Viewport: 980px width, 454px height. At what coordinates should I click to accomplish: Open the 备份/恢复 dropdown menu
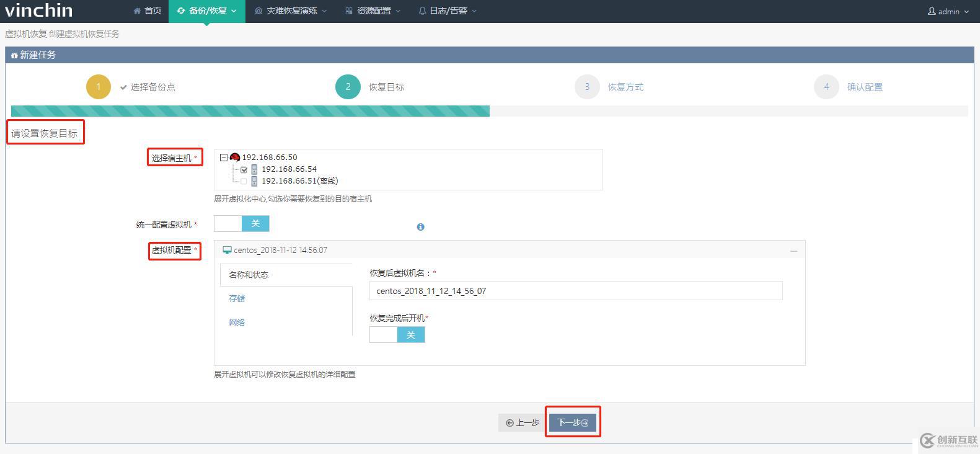pos(206,11)
